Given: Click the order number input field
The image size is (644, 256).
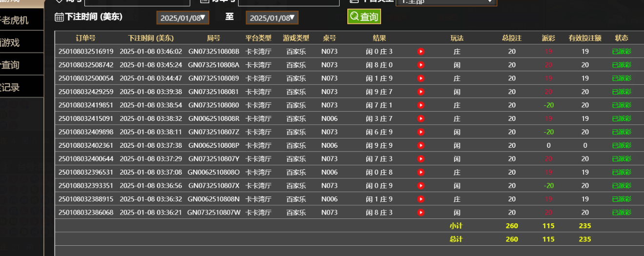Looking at the screenshot, I should [288, 2].
